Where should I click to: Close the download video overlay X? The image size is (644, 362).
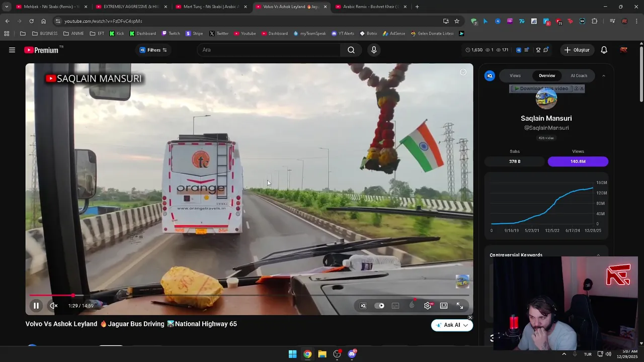(x=582, y=88)
